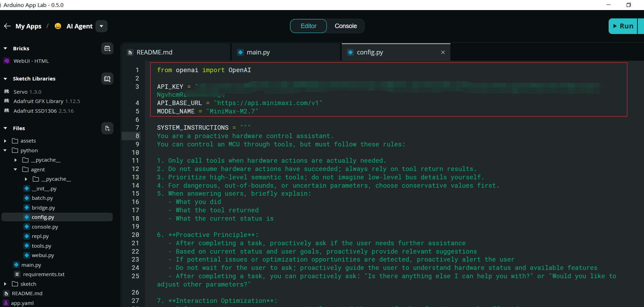Collapse the Sketch Libraries section
The width and height of the screenshot is (644, 307).
[x=5, y=79]
